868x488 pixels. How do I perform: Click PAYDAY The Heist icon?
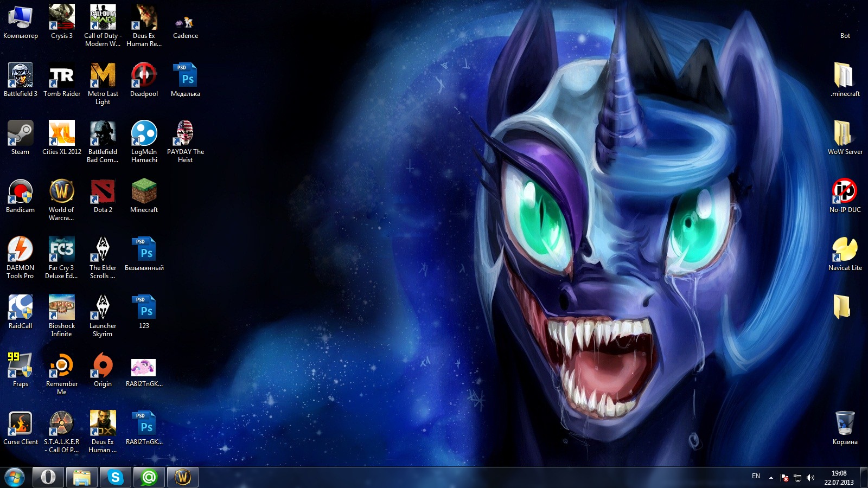[x=186, y=142]
